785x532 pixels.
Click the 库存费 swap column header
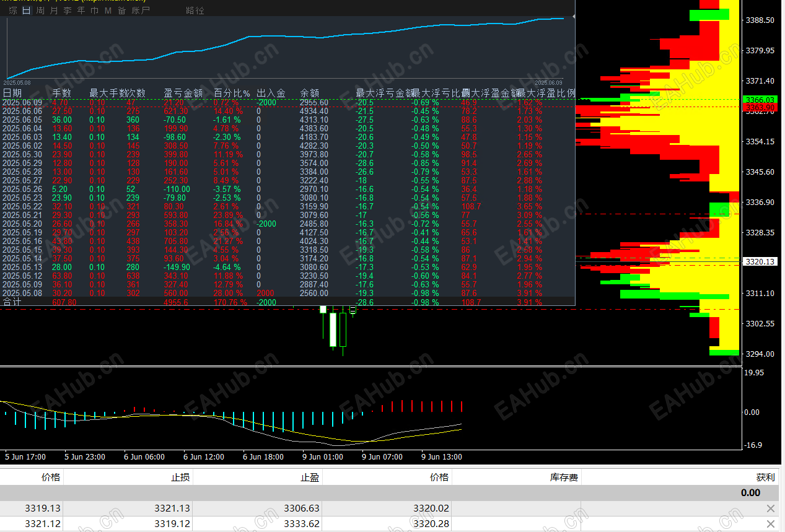point(564,477)
